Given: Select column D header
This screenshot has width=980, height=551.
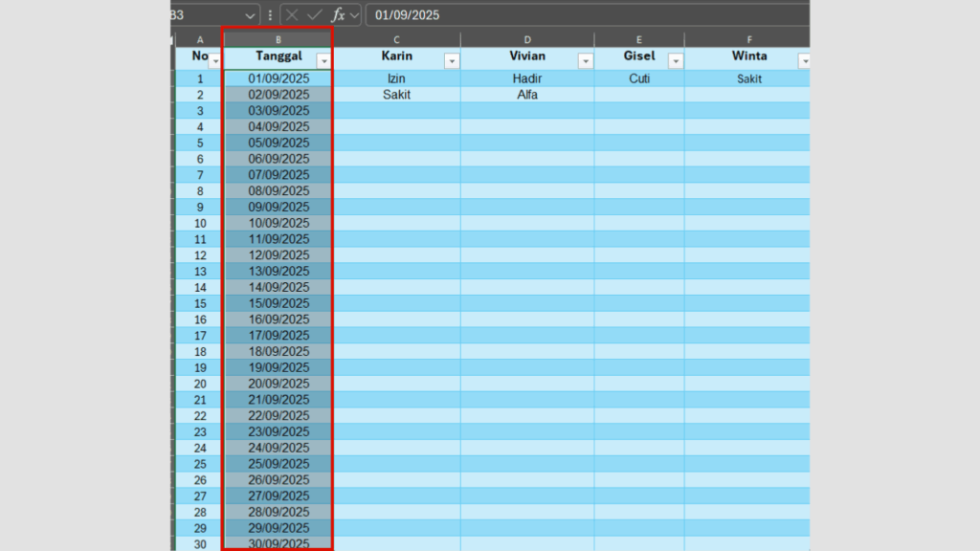Looking at the screenshot, I should [x=526, y=39].
